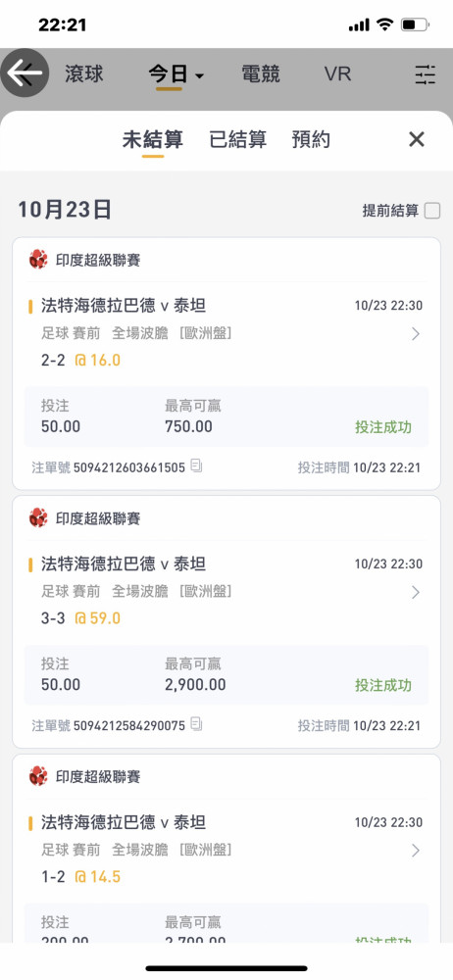Image resolution: width=453 pixels, height=980 pixels.
Task: Switch to the 預約 tab
Action: [x=311, y=139]
